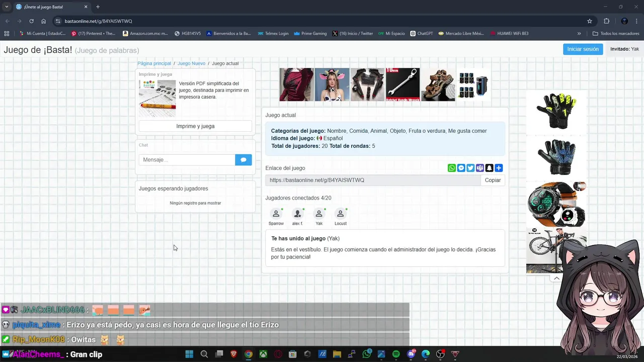Open Discord from the taskbar
The width and height of the screenshot is (644, 362).
[411, 354]
